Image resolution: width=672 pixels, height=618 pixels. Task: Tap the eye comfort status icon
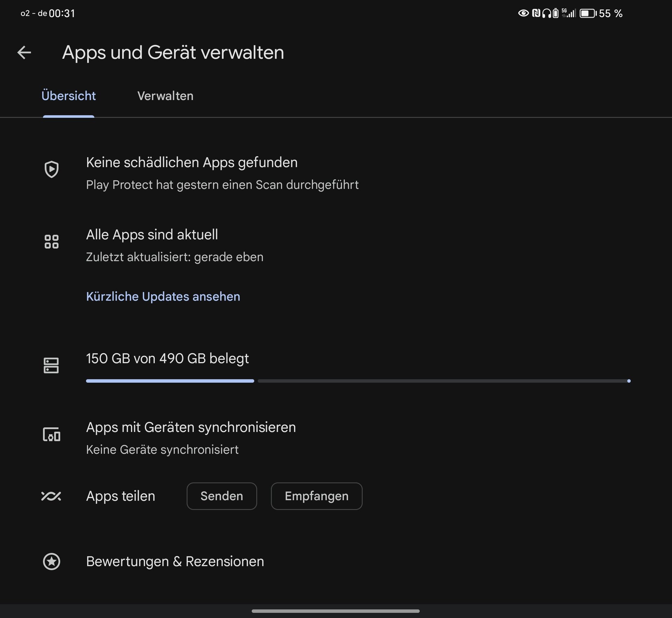[523, 13]
